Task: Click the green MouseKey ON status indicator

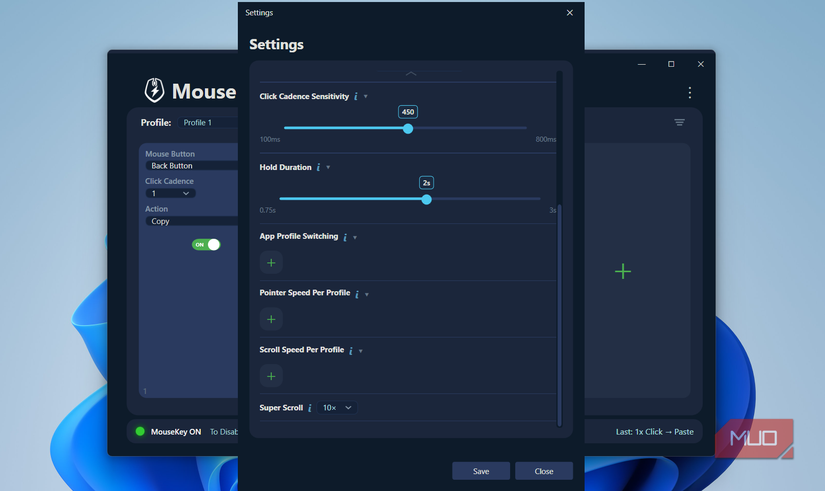Action: [x=140, y=432]
